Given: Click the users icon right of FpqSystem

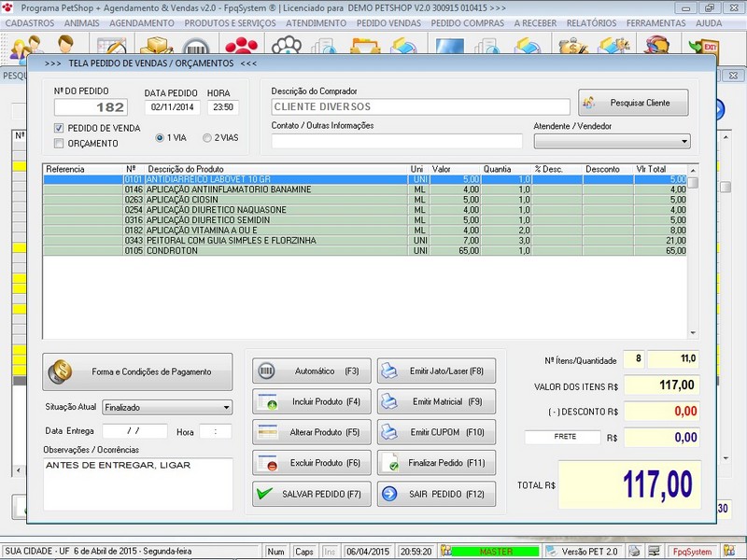Looking at the screenshot, I should pyautogui.click(x=728, y=551).
